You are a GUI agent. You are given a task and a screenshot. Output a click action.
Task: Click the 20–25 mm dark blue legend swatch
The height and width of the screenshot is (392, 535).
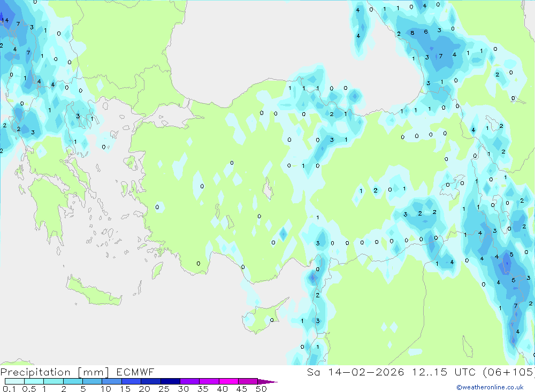[150, 381]
